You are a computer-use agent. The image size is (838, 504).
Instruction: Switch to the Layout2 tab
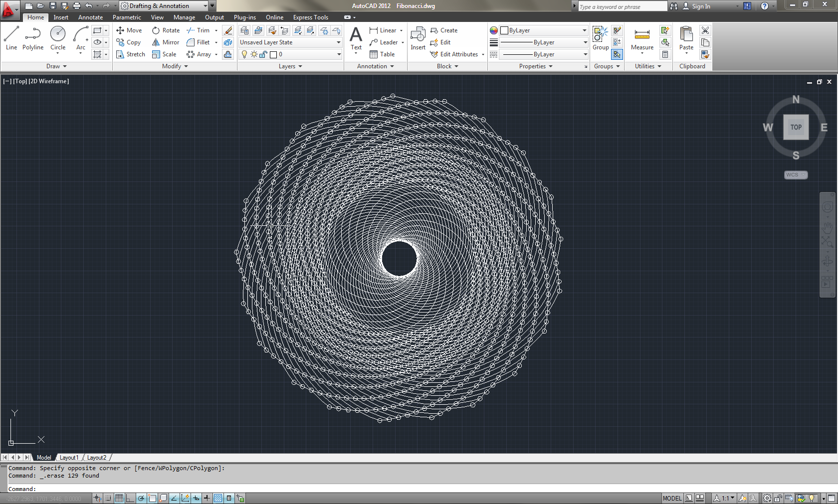tap(97, 458)
